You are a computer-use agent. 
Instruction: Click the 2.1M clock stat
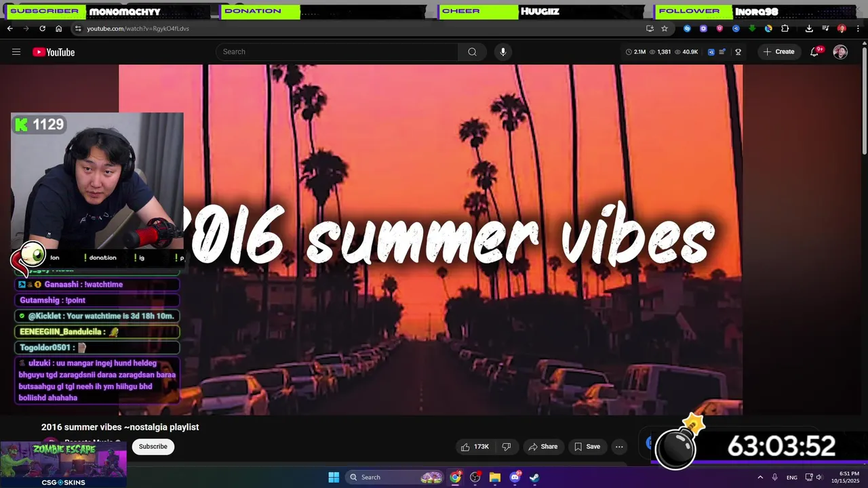[635, 52]
